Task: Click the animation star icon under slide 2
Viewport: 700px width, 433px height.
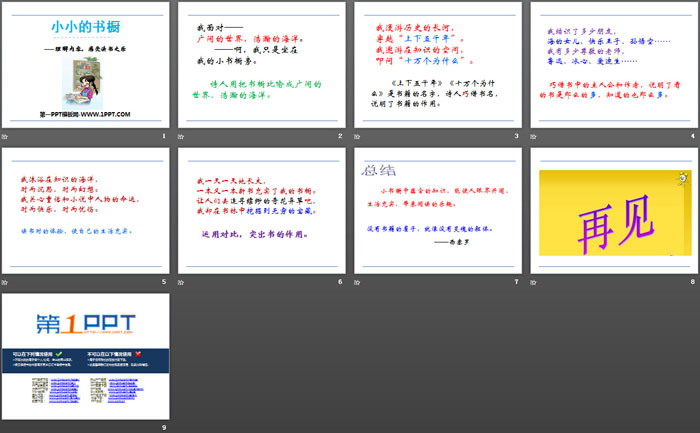Action: pos(184,135)
